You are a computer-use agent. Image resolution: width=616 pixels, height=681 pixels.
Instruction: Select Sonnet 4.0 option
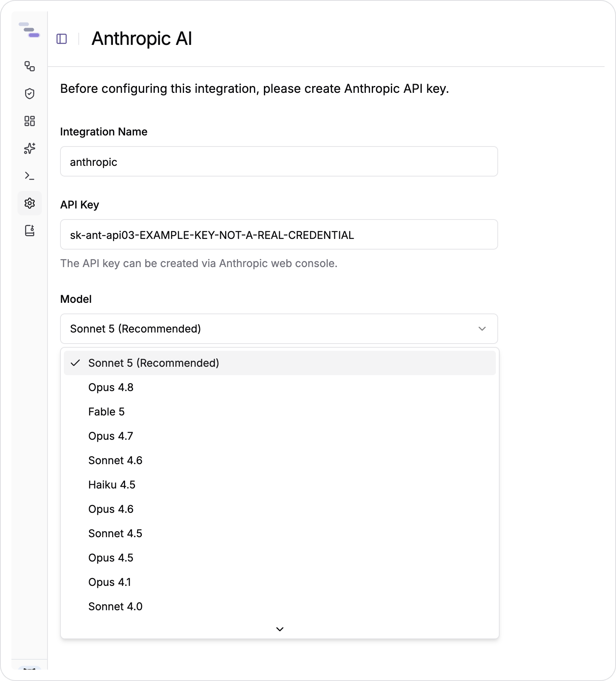point(280,606)
